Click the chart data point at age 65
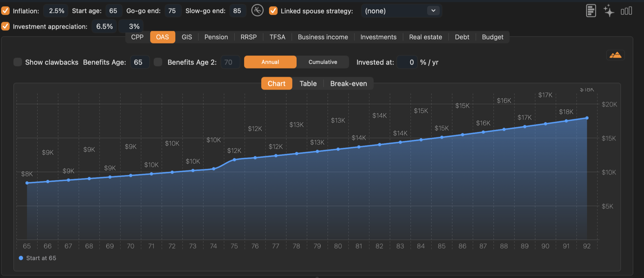The image size is (644, 278). 27,183
